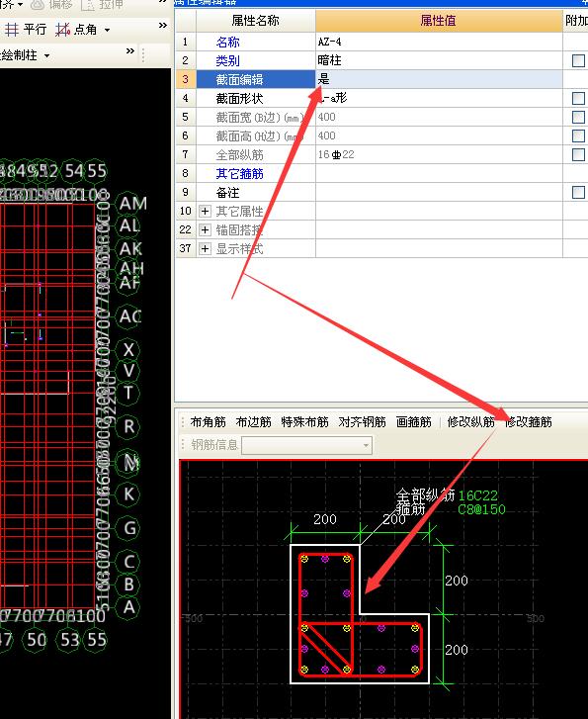Toggle the 截面宽 row checkbox
The width and height of the screenshot is (588, 719).
[x=578, y=117]
